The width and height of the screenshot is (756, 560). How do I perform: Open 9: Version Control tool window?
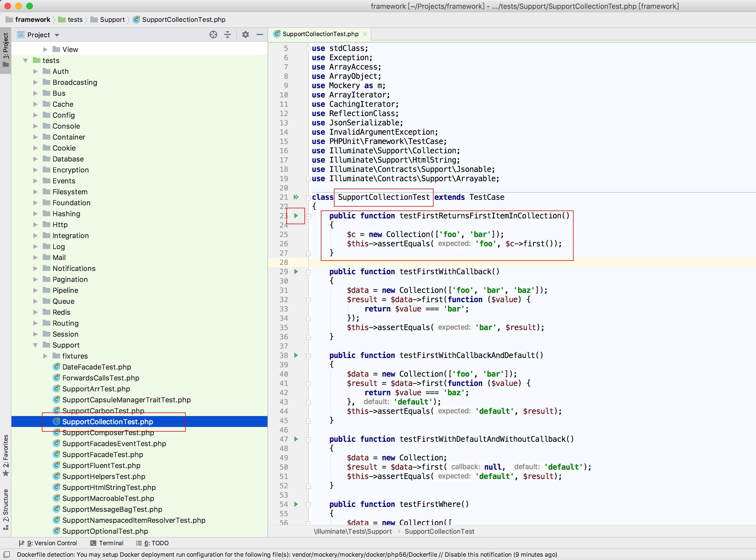pyautogui.click(x=48, y=543)
